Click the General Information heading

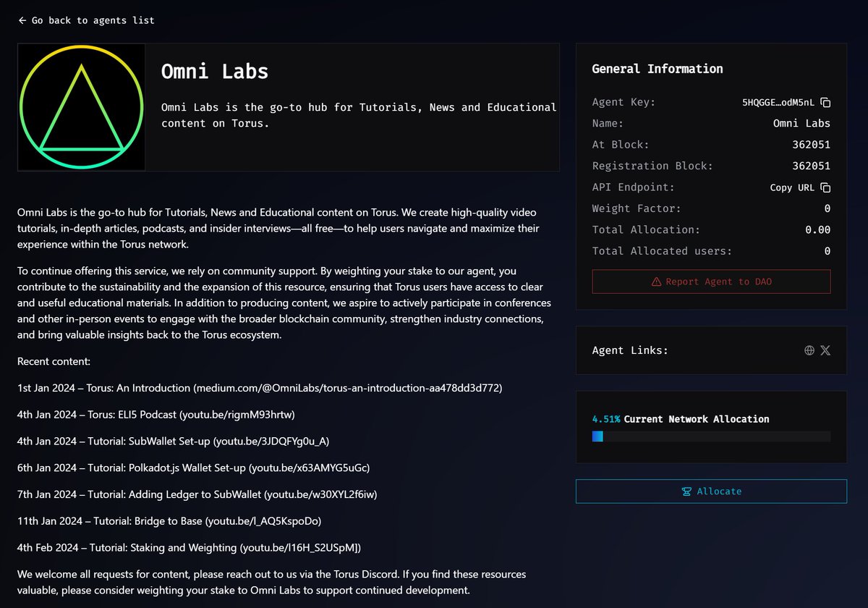pos(658,69)
